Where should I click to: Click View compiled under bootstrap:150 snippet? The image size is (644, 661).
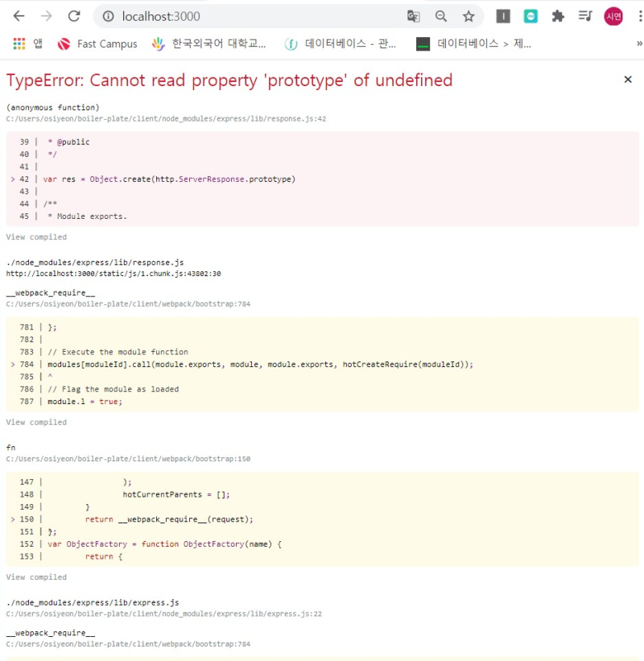36,577
